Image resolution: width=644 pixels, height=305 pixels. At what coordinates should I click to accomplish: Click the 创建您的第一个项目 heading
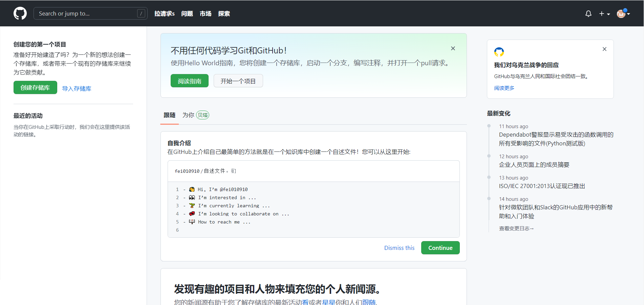[x=40, y=44]
